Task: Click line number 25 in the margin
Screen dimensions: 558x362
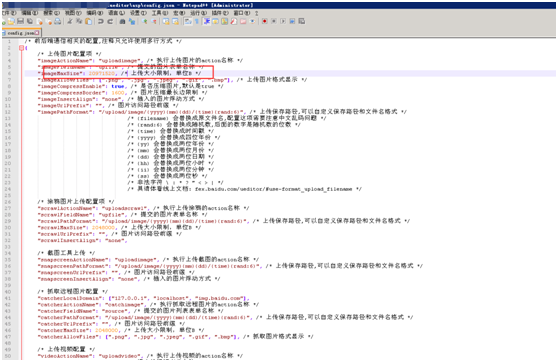Action: coord(8,195)
